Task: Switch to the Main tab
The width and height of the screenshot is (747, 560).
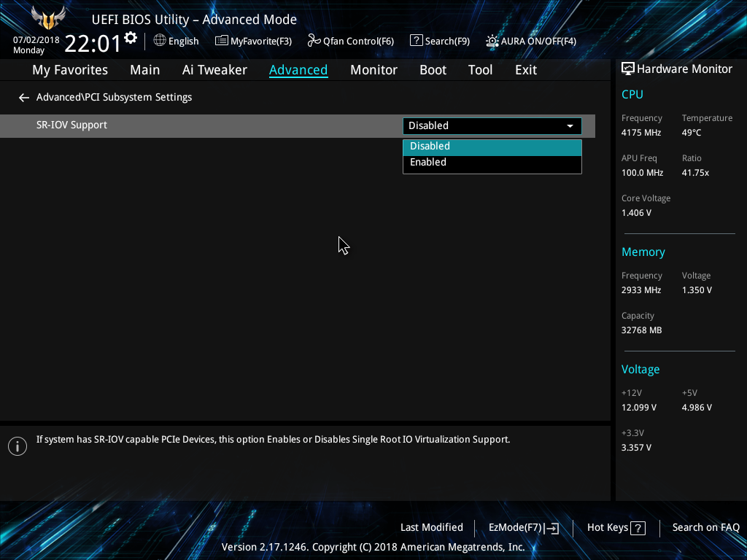Action: pos(145,70)
